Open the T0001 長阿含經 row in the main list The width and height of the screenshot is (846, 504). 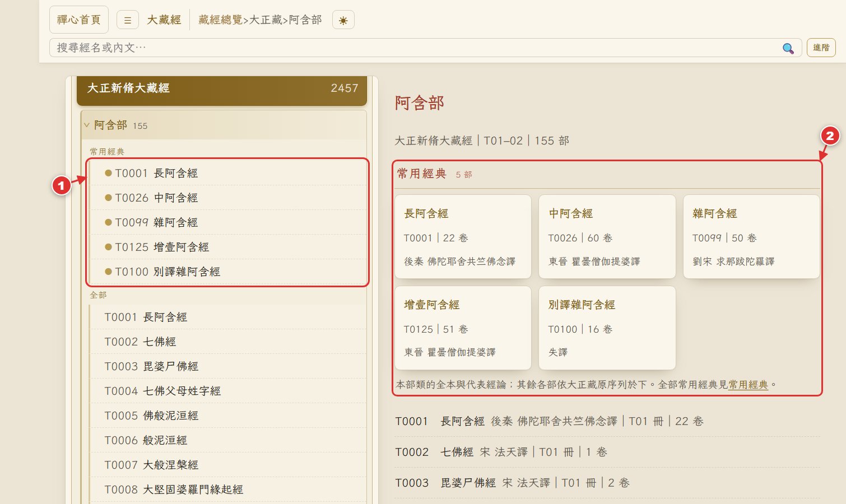pos(607,421)
